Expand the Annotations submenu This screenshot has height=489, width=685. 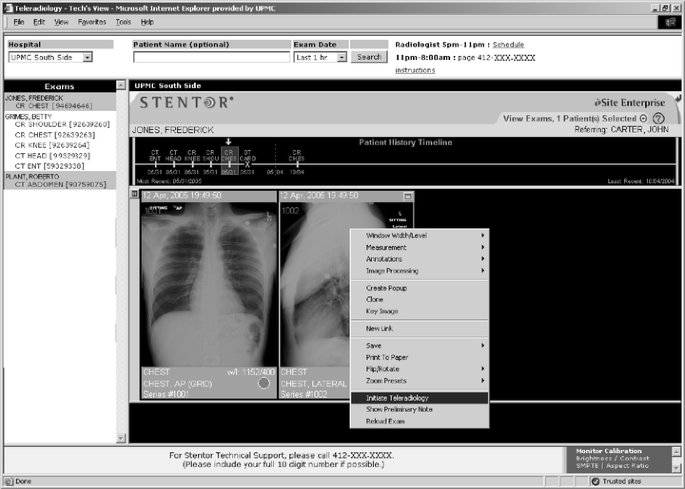coord(420,259)
